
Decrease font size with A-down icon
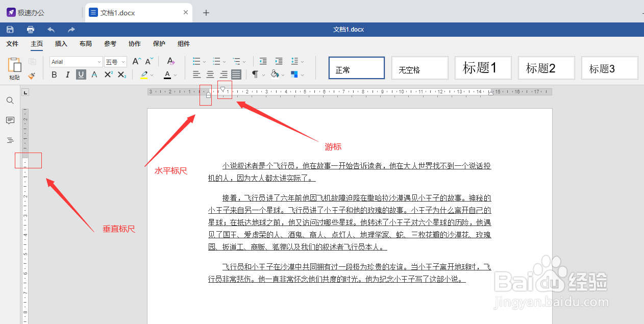[x=149, y=61]
